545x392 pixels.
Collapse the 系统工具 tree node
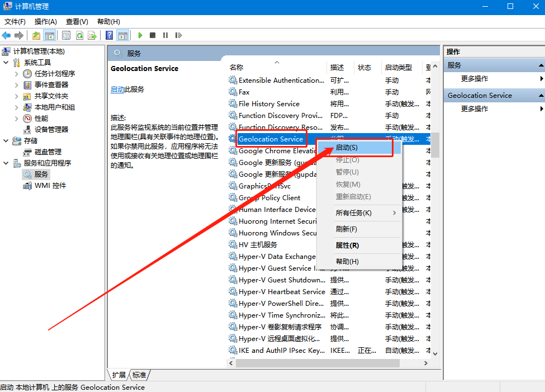(6, 63)
